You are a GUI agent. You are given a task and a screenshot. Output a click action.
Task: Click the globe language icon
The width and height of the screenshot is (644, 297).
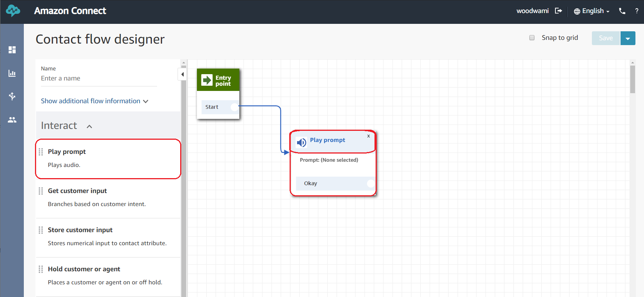(577, 11)
